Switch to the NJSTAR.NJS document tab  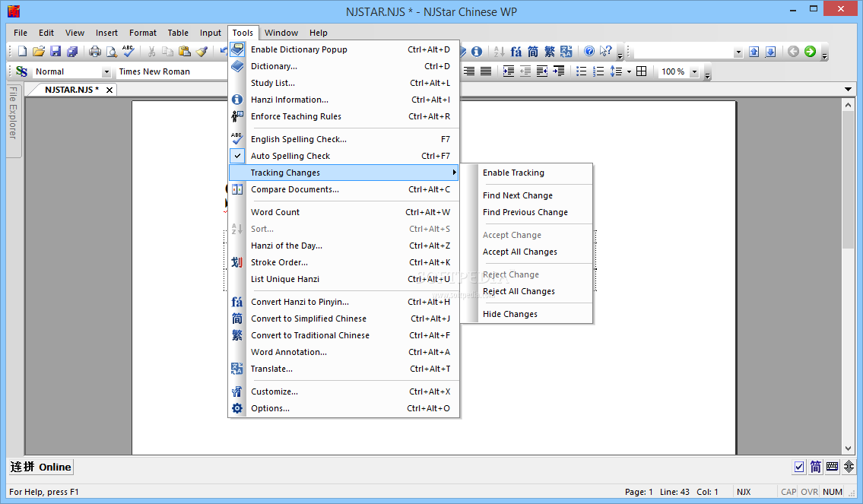(72, 90)
